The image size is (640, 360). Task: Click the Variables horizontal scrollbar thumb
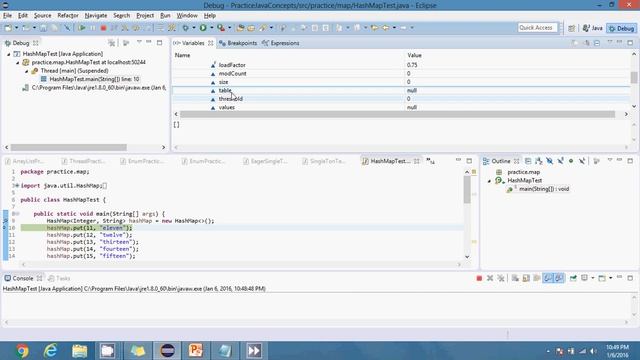398,114
